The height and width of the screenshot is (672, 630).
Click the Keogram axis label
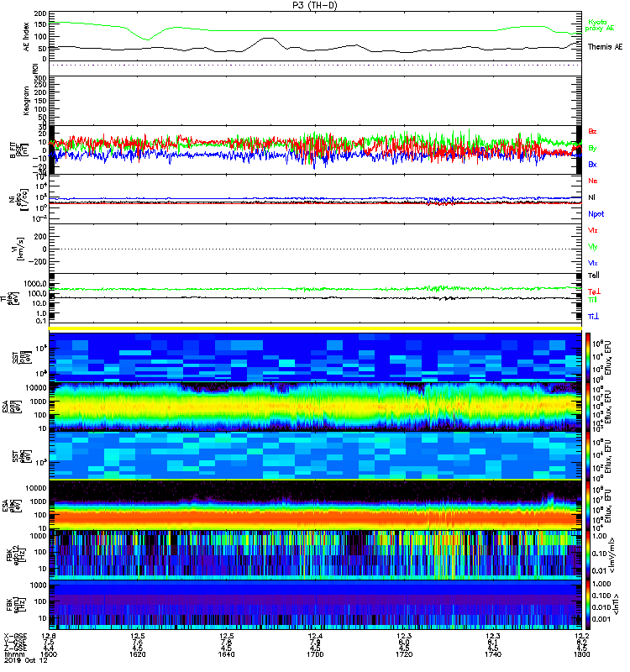(27, 100)
